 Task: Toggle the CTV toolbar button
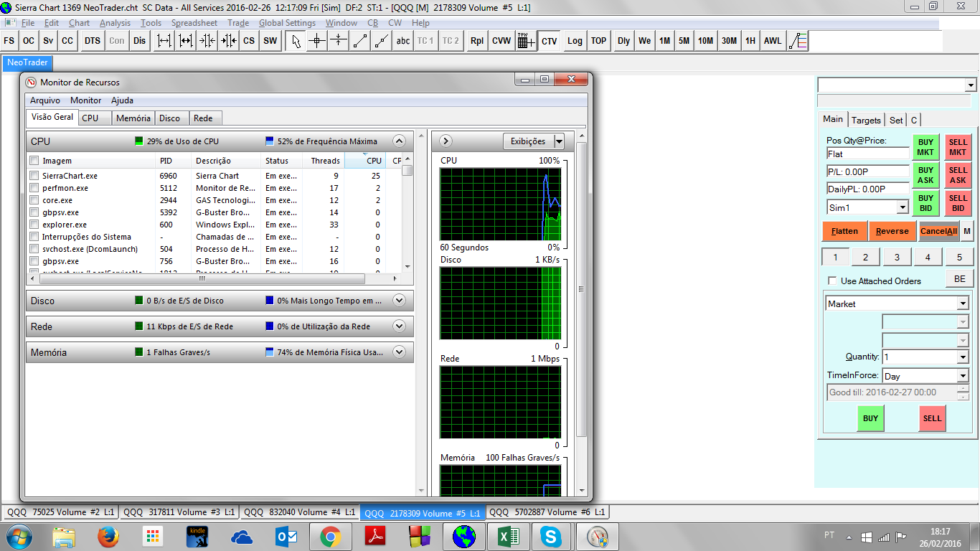(x=550, y=41)
